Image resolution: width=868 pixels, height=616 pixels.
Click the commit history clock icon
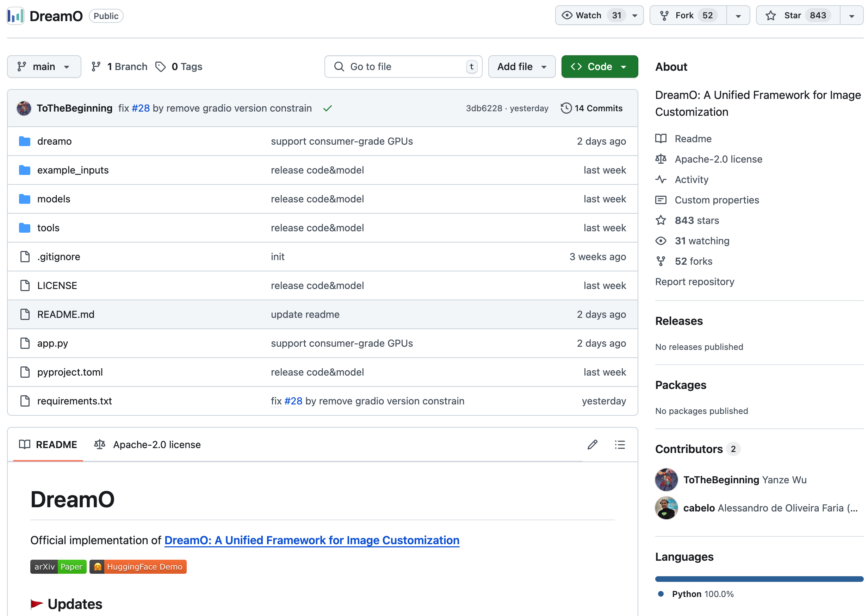[x=566, y=108]
